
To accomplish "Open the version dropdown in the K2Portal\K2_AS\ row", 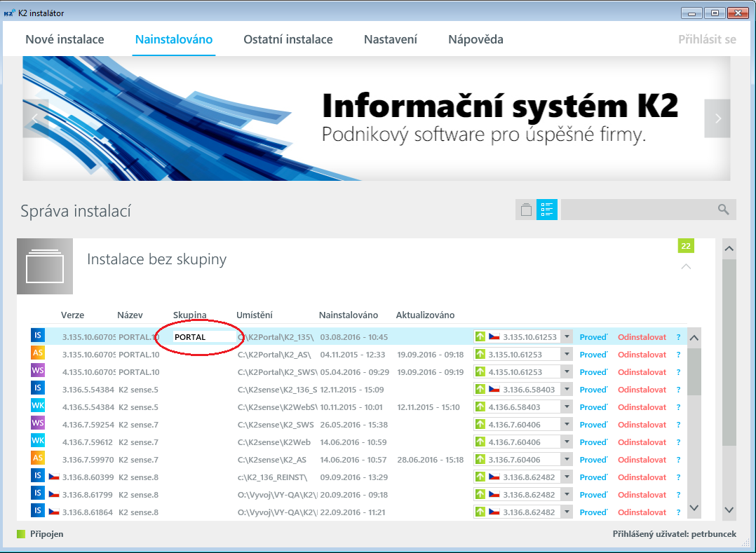I will tap(567, 355).
